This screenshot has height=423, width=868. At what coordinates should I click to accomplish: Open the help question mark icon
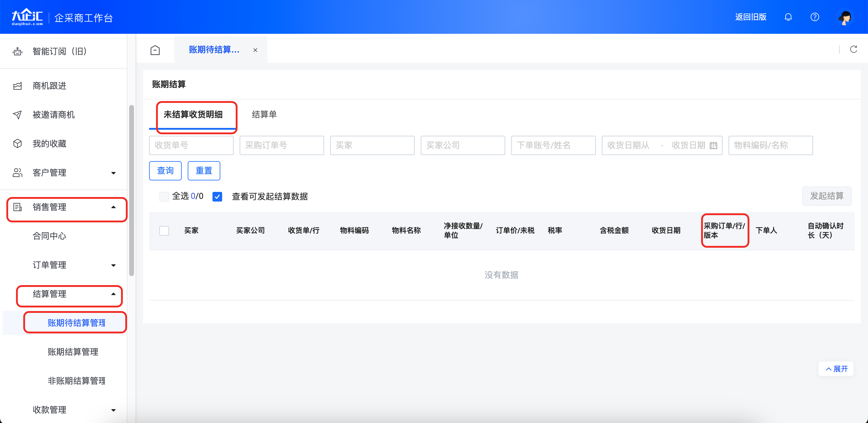coord(814,17)
